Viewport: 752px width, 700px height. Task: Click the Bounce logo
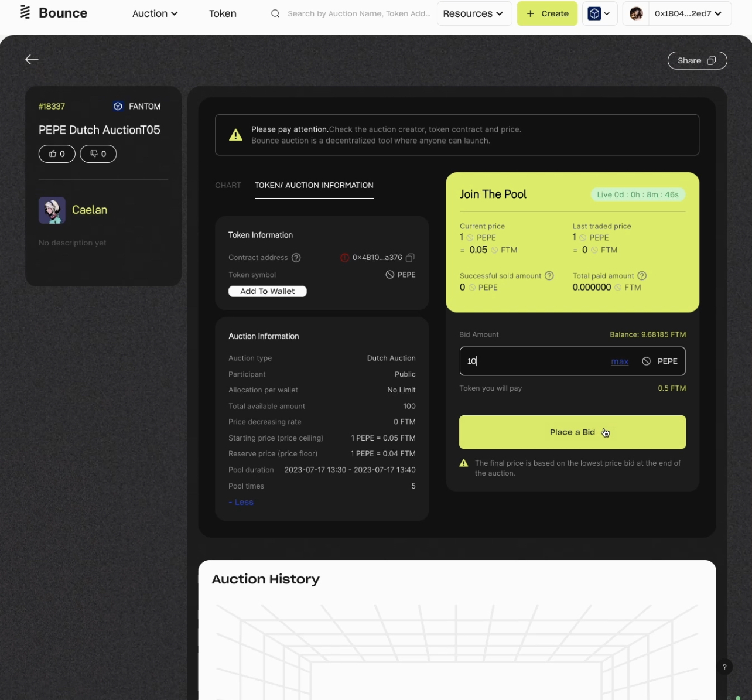tap(53, 13)
